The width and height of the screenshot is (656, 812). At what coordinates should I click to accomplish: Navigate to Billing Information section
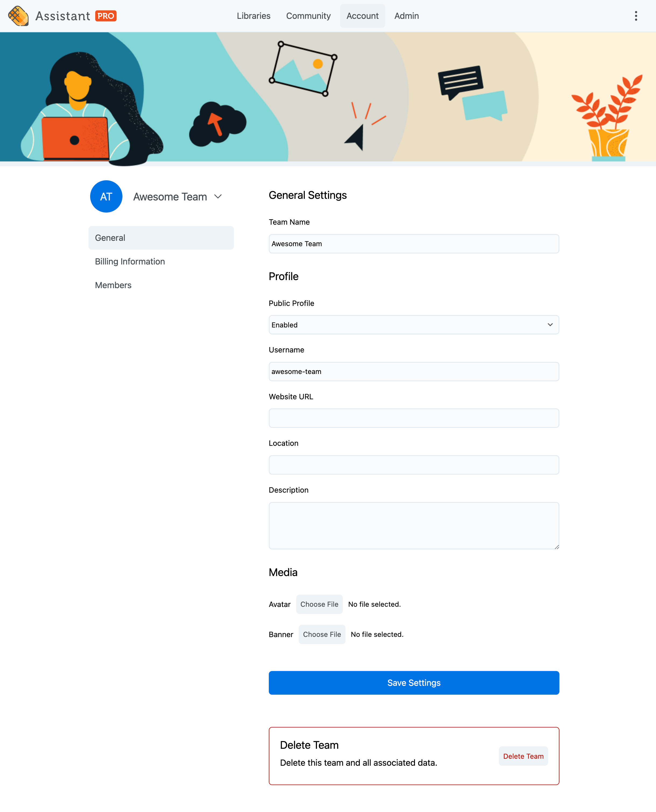131,261
